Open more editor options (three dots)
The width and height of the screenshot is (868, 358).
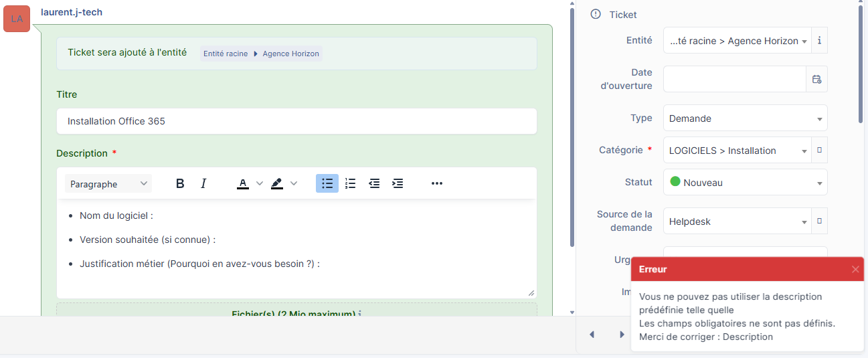pos(437,183)
